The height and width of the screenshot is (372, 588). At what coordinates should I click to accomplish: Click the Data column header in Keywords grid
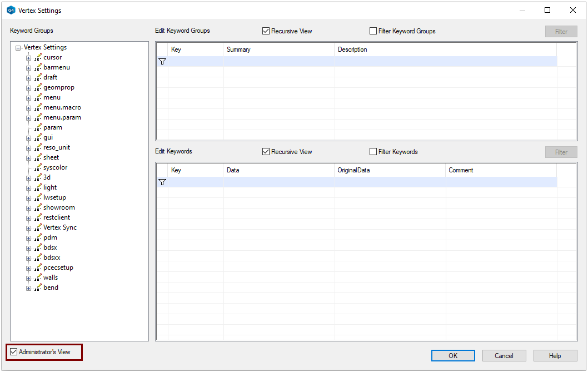[x=278, y=170]
